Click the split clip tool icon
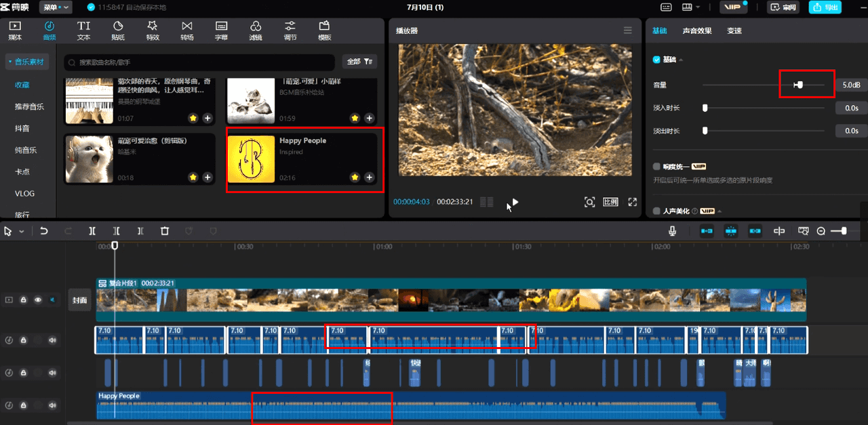Image resolution: width=868 pixels, height=425 pixels. 92,231
